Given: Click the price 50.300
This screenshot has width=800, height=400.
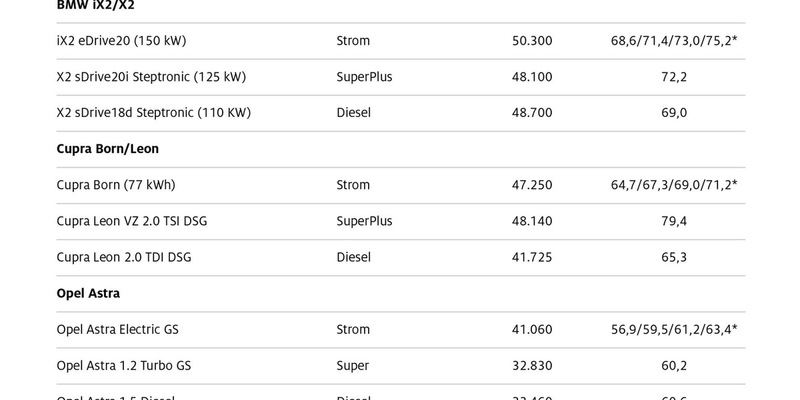Looking at the screenshot, I should 530,41.
